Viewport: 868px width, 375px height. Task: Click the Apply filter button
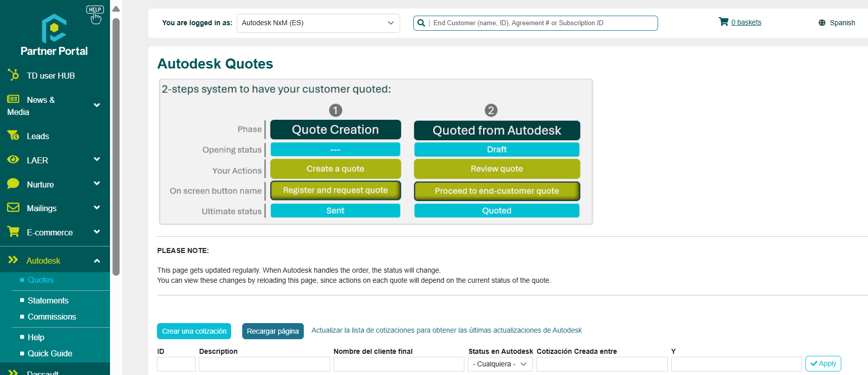click(x=823, y=363)
